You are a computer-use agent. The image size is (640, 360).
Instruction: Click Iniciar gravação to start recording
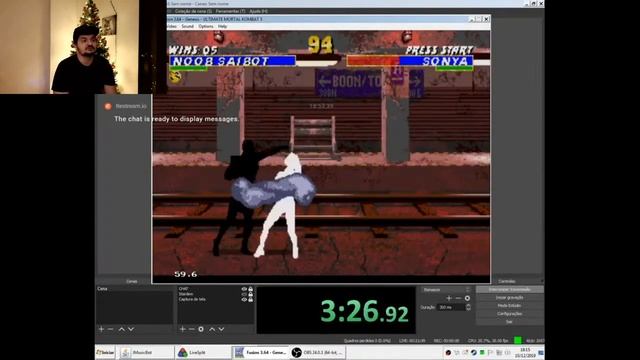(x=509, y=298)
